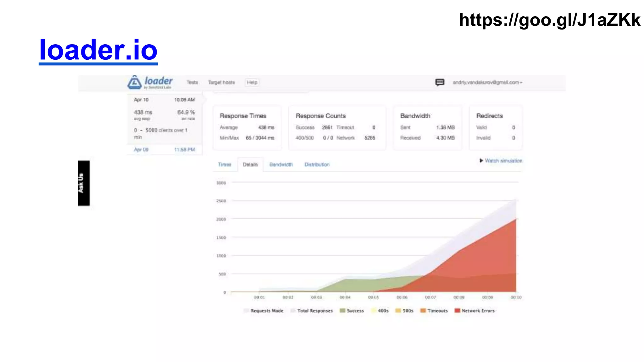Screen dimensions: 644x362
Task: Click the 65 / 3044 ms Min/Max value
Action: [x=260, y=138]
